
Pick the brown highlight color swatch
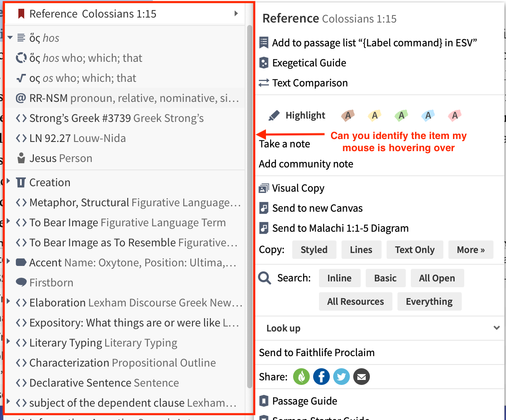point(348,115)
